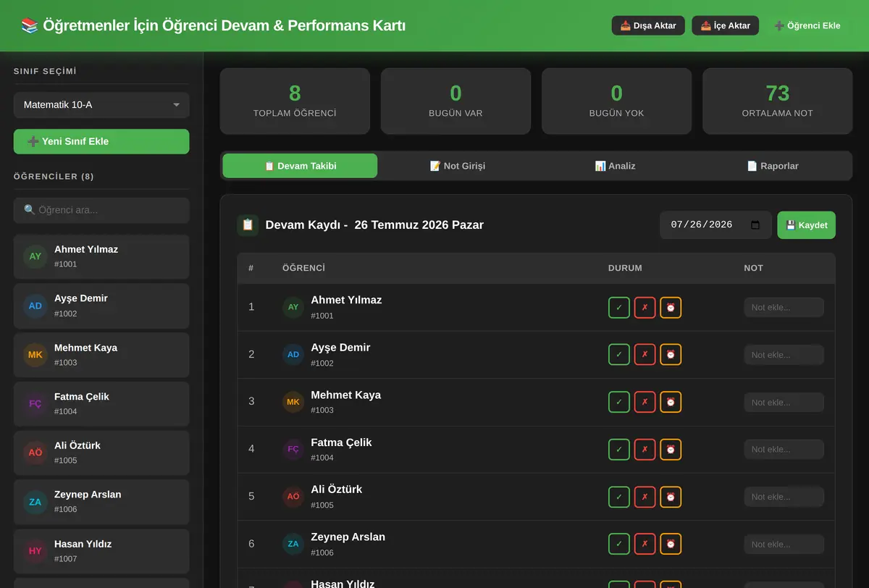Click the red X icon for Zeynep Arslan
The width and height of the screenshot is (869, 588).
click(645, 544)
